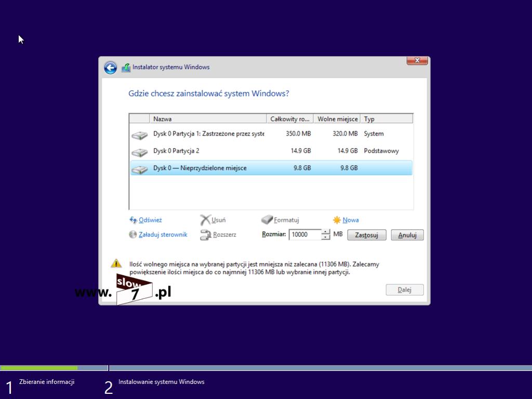Click the eraser icon next to Formatuj
The height and width of the screenshot is (399, 532).
[x=267, y=220]
